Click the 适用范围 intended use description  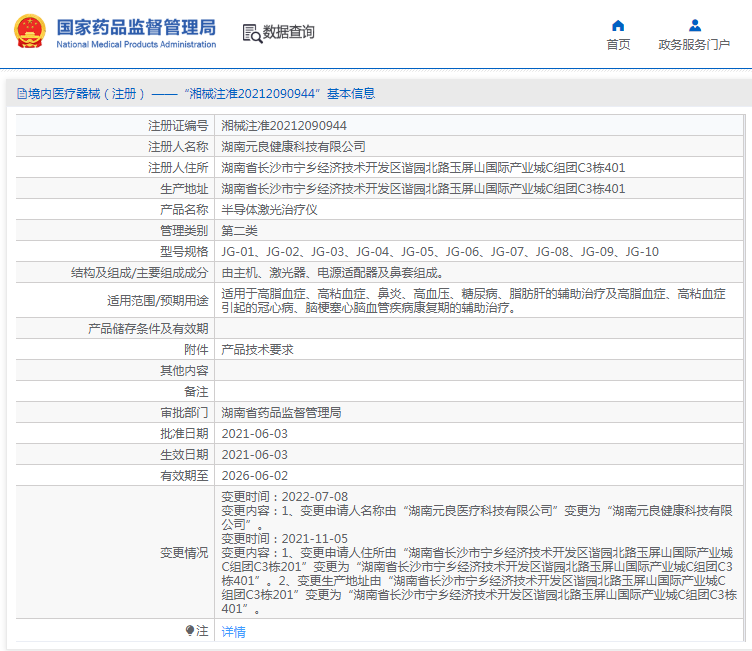(x=473, y=300)
